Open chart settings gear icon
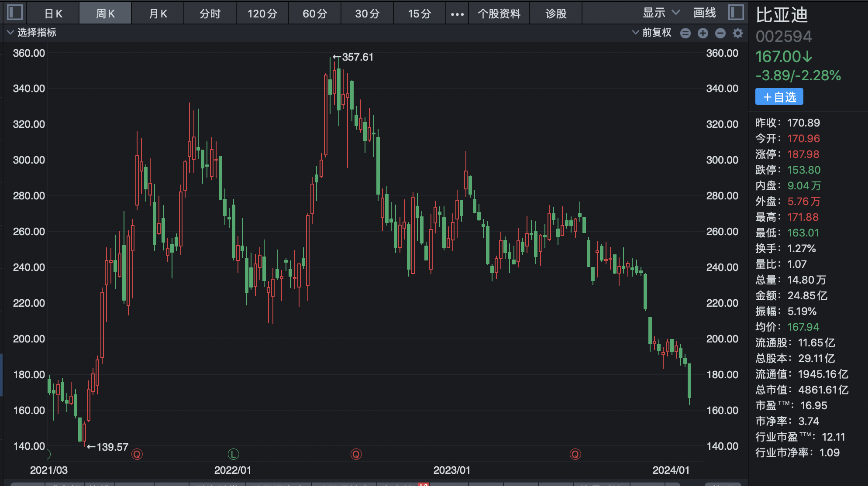Viewport: 868px width, 486px height. (x=738, y=33)
